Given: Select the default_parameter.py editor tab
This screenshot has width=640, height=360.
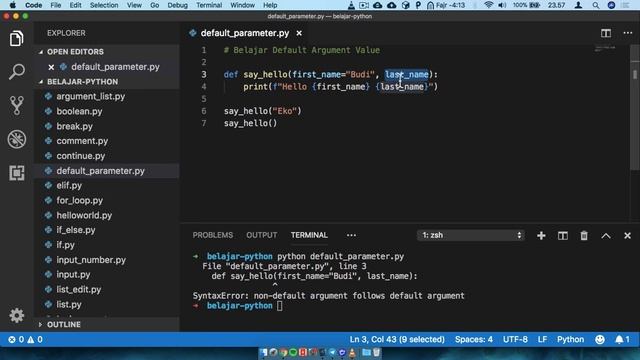Looking at the screenshot, I should pyautogui.click(x=244, y=33).
